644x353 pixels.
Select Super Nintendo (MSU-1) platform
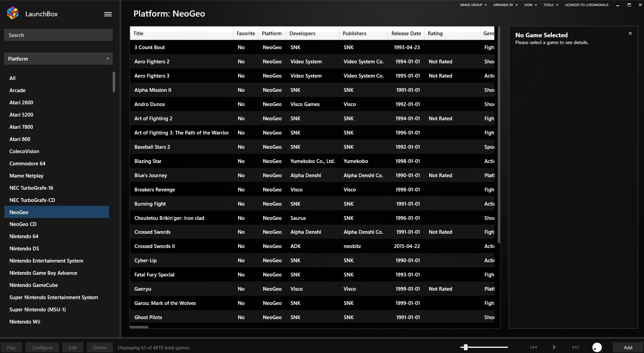click(x=57, y=309)
